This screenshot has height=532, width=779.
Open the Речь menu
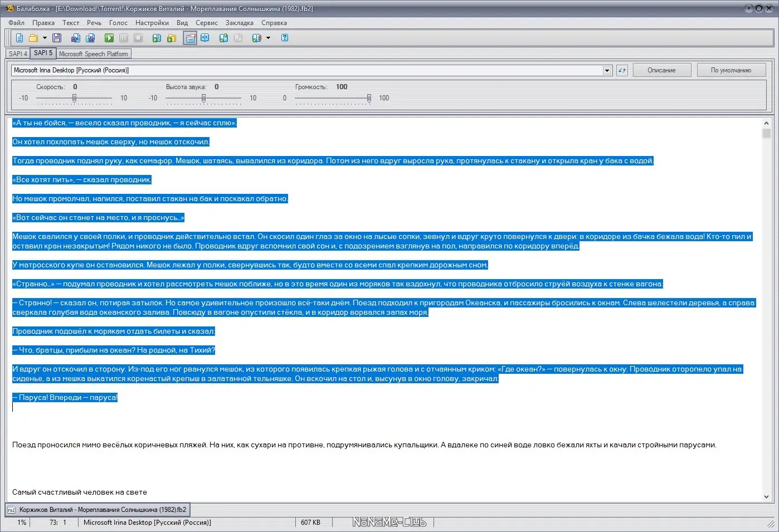(94, 23)
